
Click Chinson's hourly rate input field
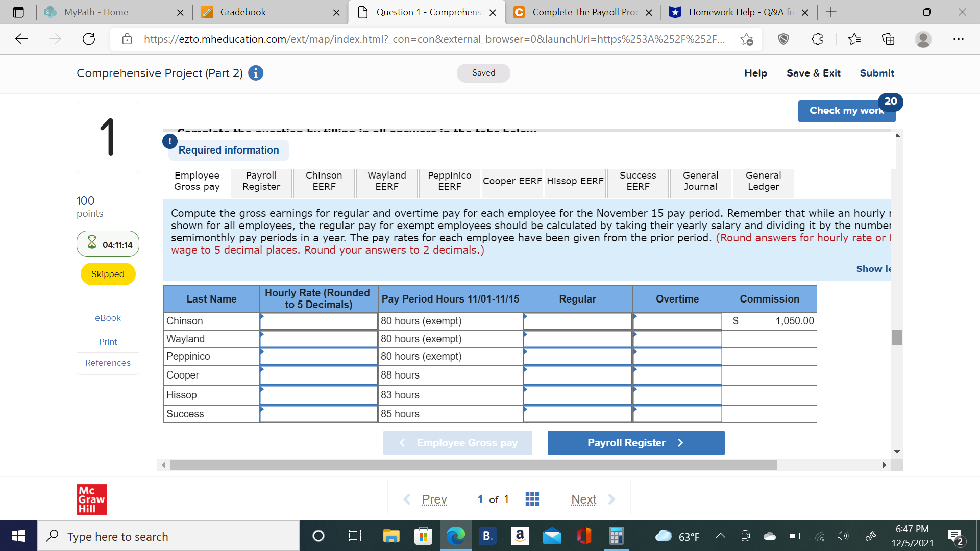pyautogui.click(x=318, y=321)
